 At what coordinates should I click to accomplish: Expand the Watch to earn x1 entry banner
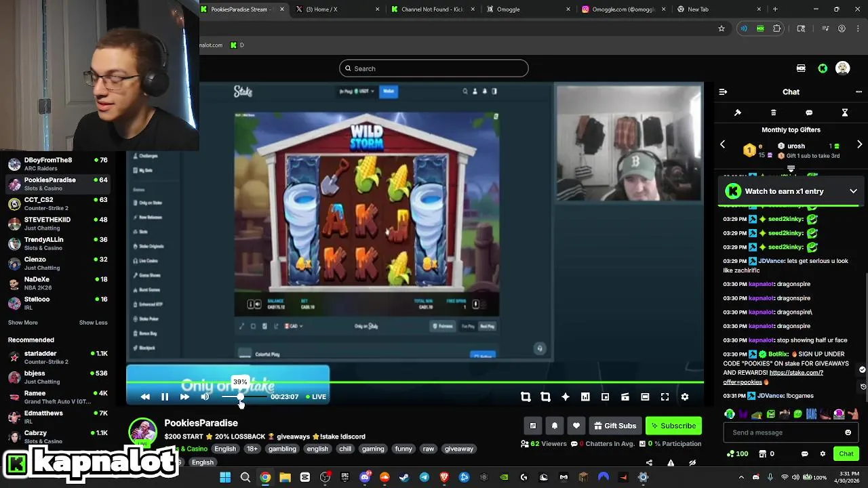tap(853, 191)
